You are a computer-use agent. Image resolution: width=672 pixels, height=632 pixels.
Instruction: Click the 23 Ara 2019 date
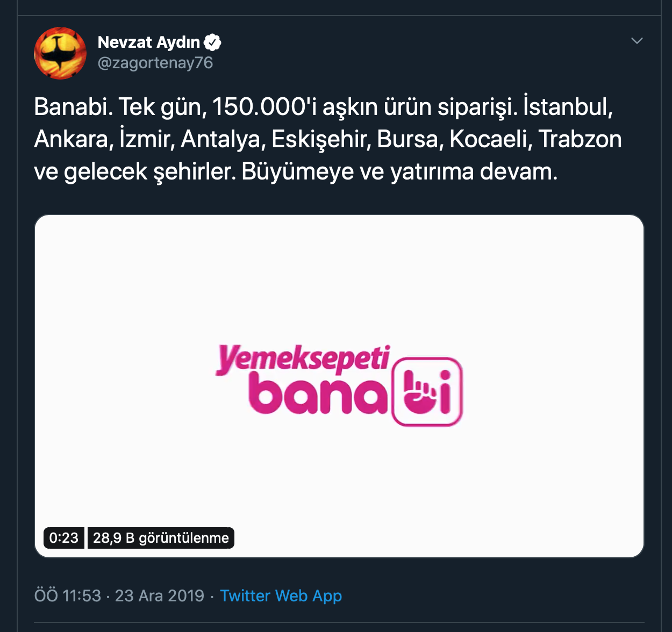point(160,595)
